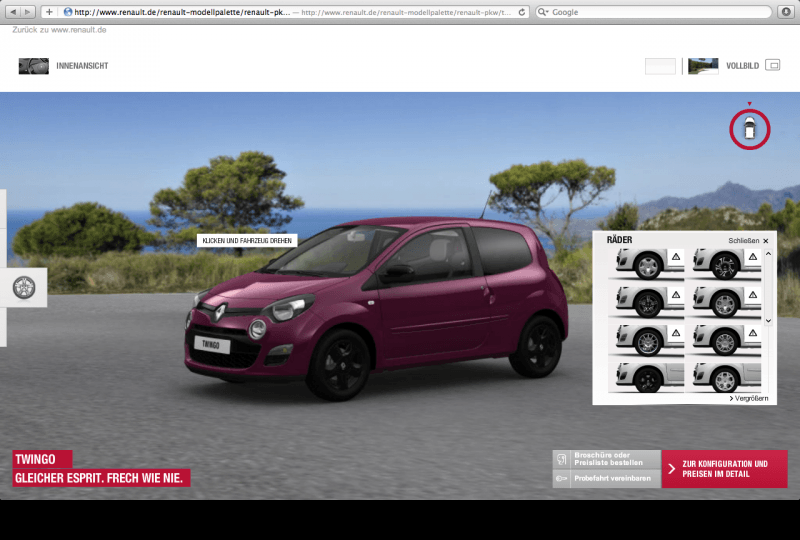Select the plain white background swatch
The image size is (800, 540).
pyautogui.click(x=660, y=66)
